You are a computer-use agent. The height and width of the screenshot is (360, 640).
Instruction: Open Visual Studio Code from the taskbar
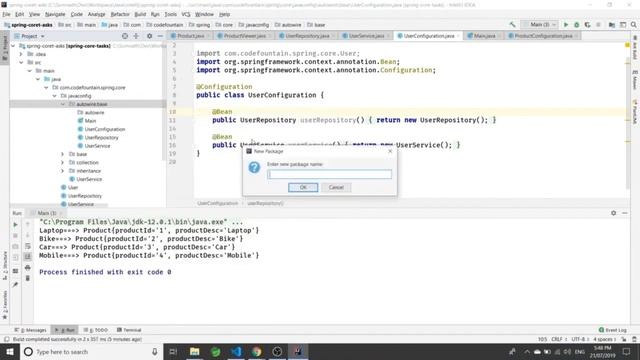(236, 352)
